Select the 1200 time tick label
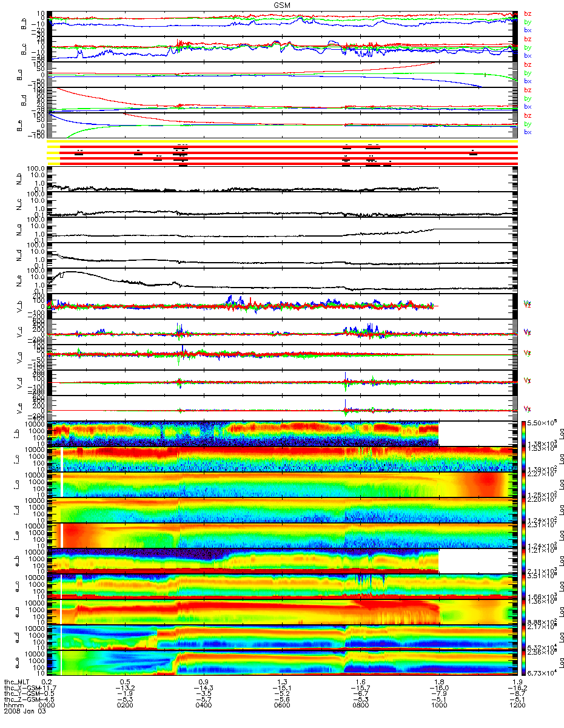This screenshot has width=564, height=728. [517, 706]
